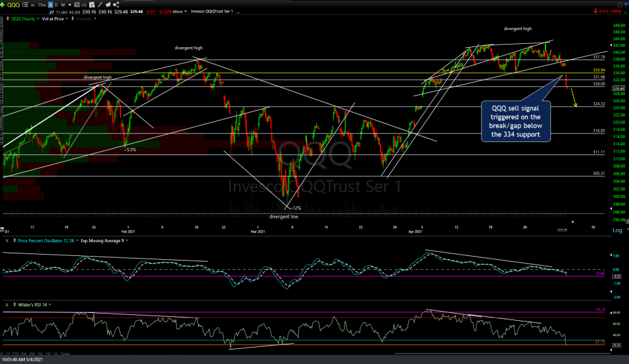Click the PPO -0.49 level label
Screen dimensions: 629x364
(600, 274)
